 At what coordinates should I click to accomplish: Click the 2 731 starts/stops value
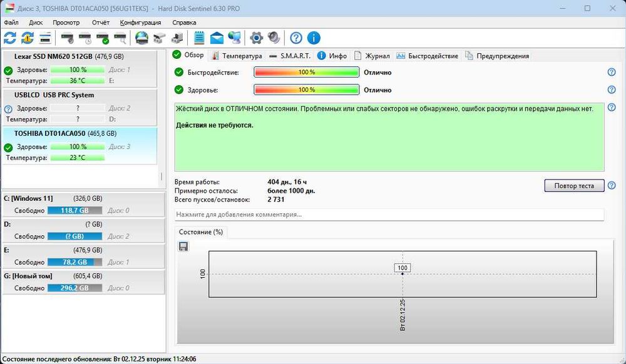[x=276, y=200]
